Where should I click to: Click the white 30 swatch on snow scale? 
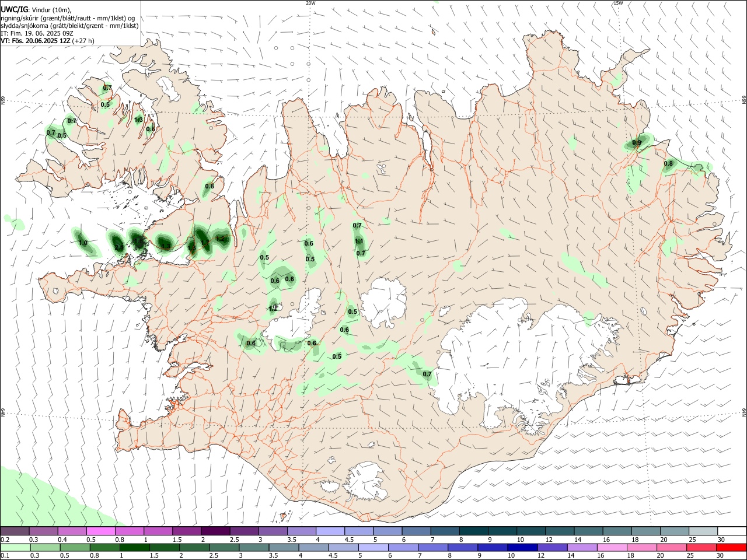pos(732,531)
